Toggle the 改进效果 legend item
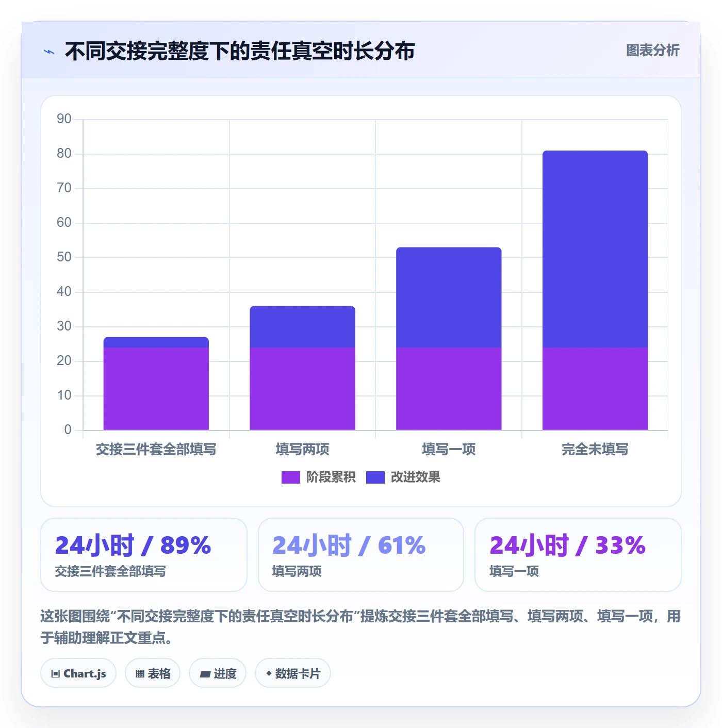 403,477
